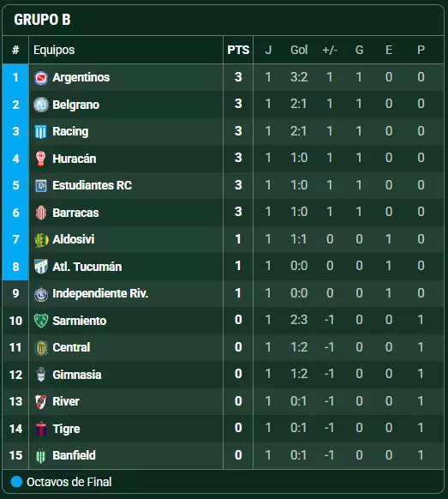Select the Independiente Riv. team row

coord(224,293)
